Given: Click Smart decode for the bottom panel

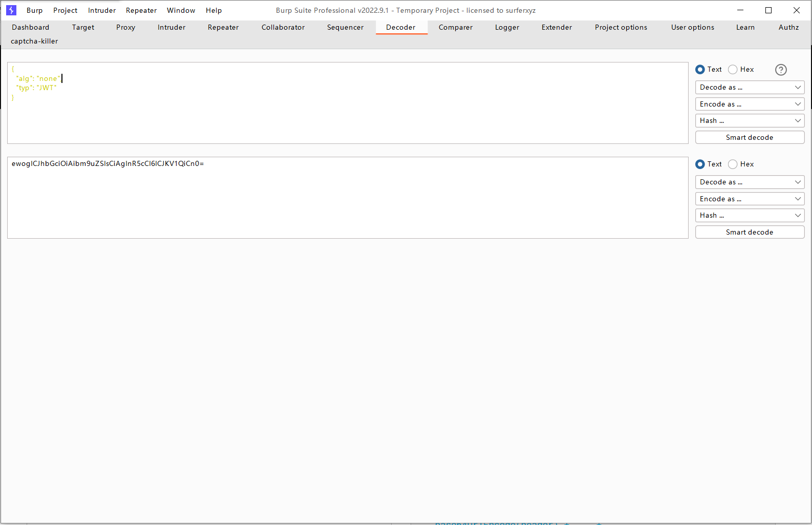Looking at the screenshot, I should click(750, 233).
